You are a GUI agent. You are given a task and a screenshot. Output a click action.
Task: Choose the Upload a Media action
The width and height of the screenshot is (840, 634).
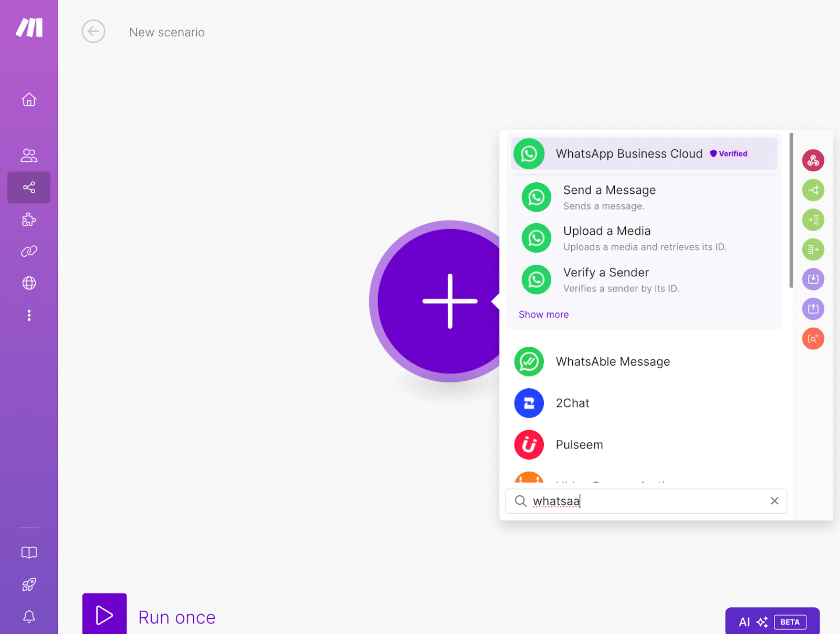[x=606, y=238]
